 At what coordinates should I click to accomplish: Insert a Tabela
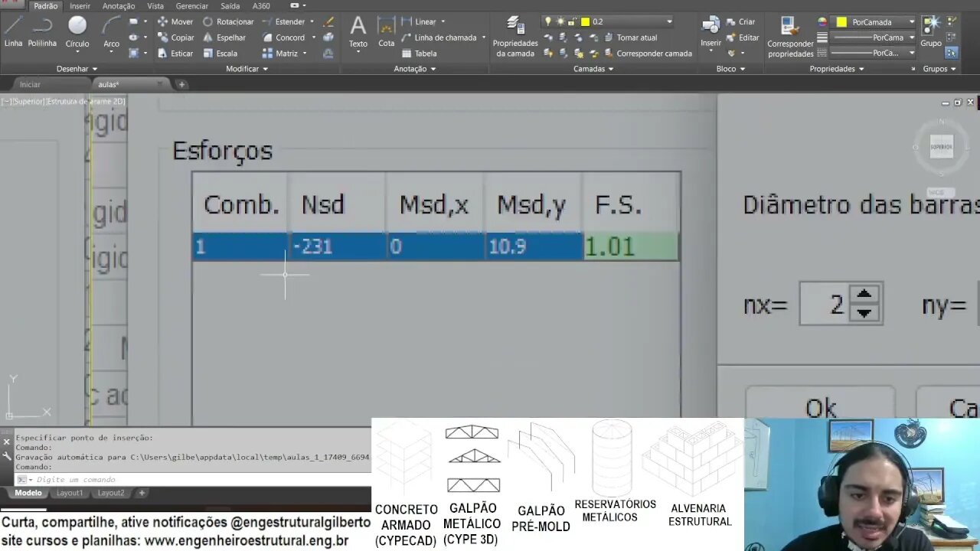point(419,54)
